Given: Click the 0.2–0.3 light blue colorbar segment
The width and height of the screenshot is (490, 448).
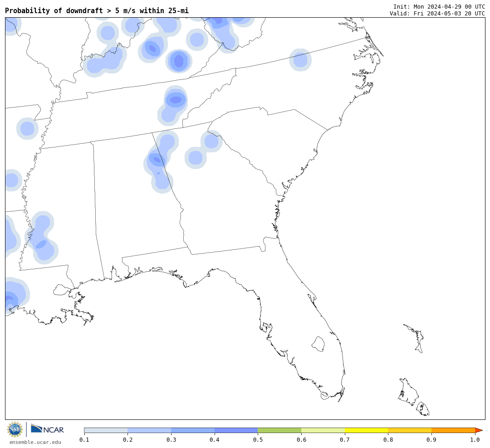Looking at the screenshot, I should pos(149,430).
